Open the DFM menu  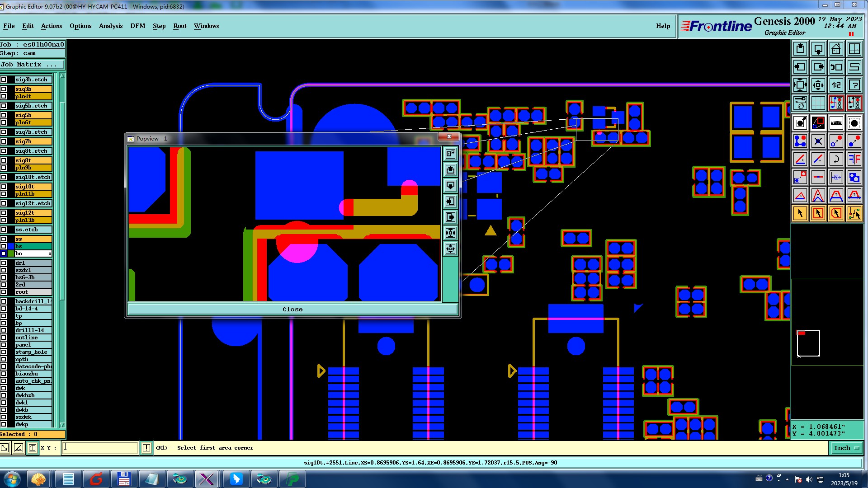click(x=138, y=26)
